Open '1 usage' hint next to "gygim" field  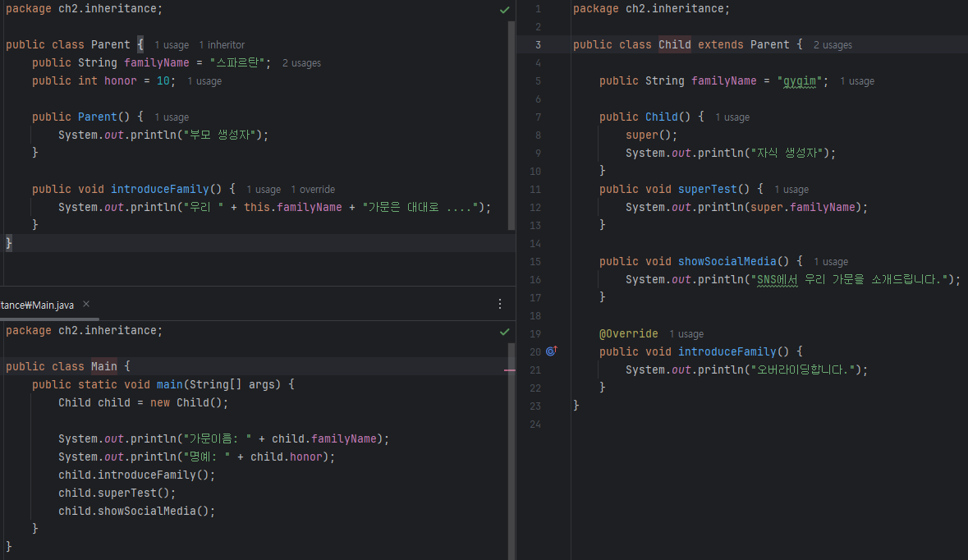(x=857, y=81)
